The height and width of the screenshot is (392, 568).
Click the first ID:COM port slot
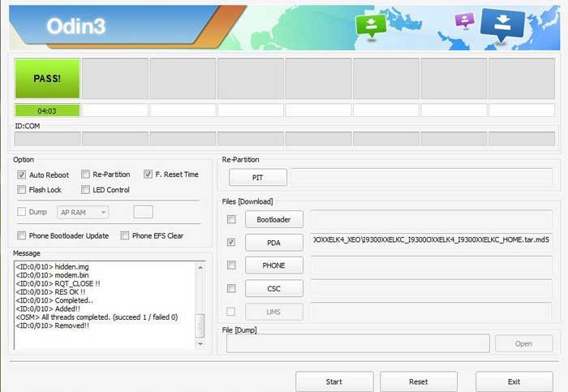(47, 139)
